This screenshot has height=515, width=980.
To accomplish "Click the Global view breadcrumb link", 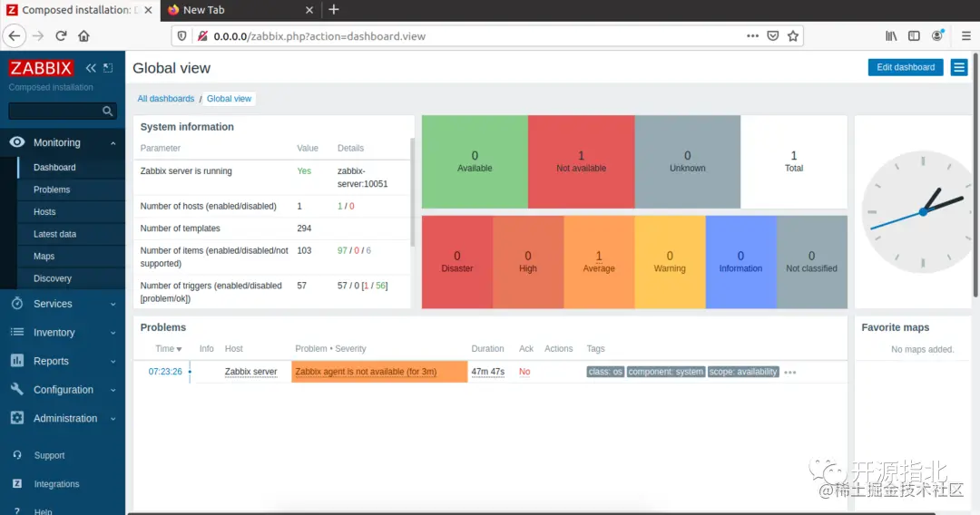I will (x=229, y=99).
